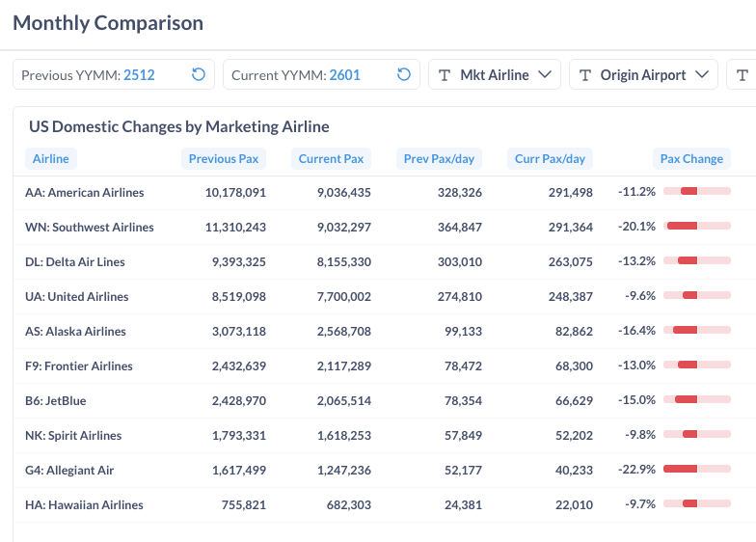Click the Southwest Airlines pax change bar
The height and width of the screenshot is (542, 756).
pyautogui.click(x=696, y=227)
